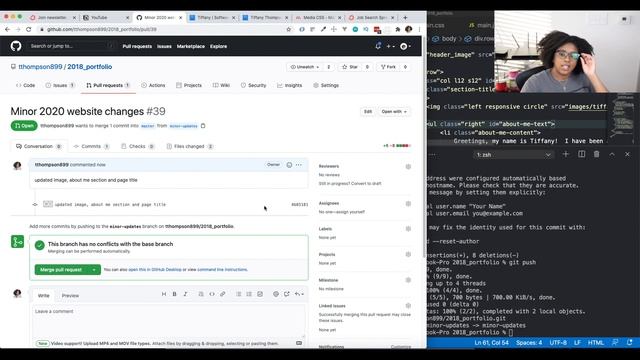The height and width of the screenshot is (360, 640).
Task: Open tthompson899 user link in breadcrumb
Action: (40, 67)
